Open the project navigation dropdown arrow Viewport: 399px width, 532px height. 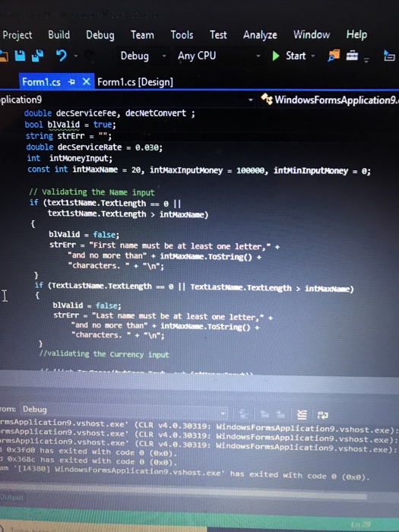click(250, 100)
